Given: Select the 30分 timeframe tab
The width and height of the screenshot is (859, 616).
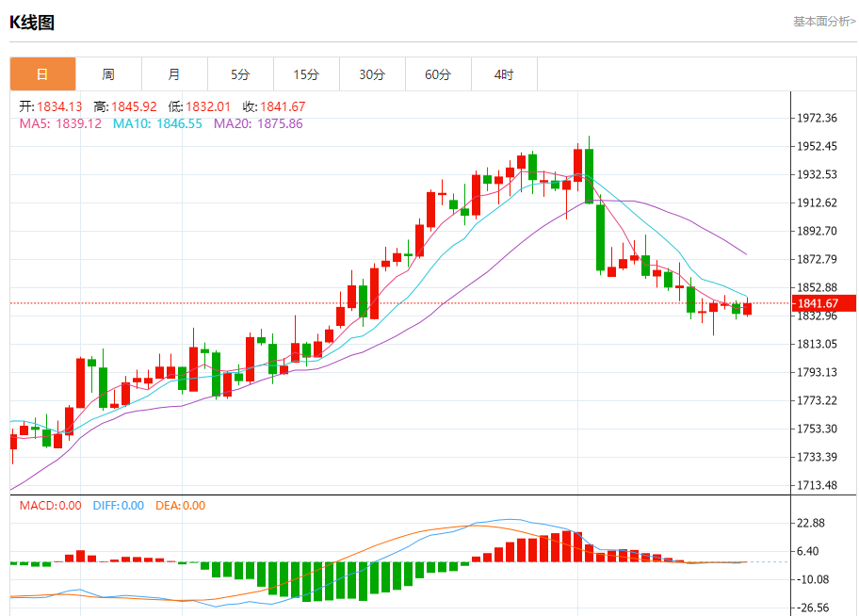Looking at the screenshot, I should point(372,74).
